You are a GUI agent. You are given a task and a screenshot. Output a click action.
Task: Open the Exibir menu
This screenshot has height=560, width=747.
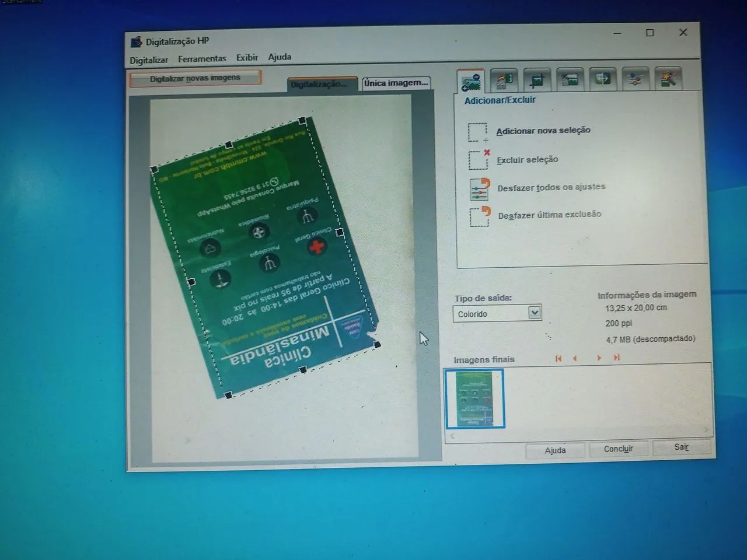(x=247, y=57)
